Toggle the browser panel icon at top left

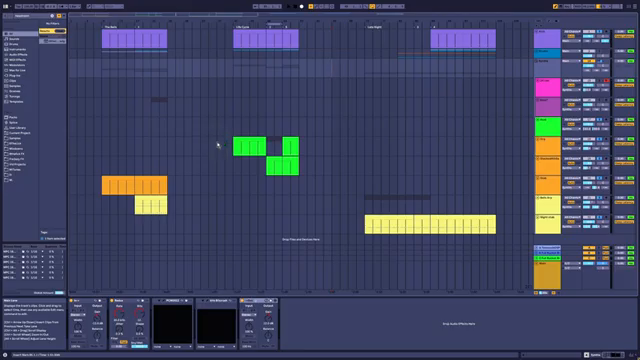coord(6,7)
